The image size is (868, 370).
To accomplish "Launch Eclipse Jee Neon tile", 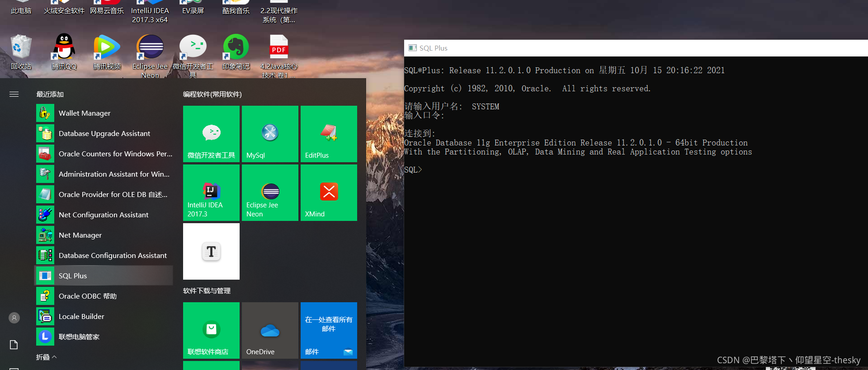I will [x=270, y=192].
